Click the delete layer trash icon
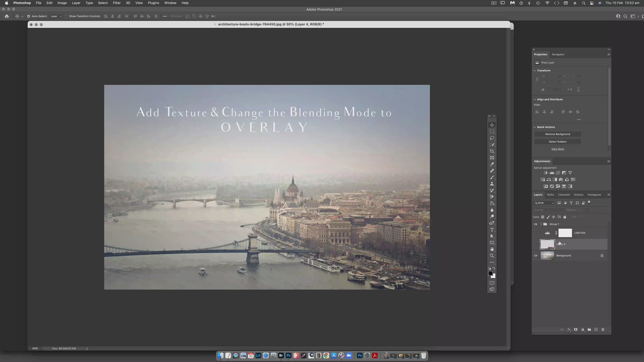The height and width of the screenshot is (362, 644). pyautogui.click(x=603, y=329)
